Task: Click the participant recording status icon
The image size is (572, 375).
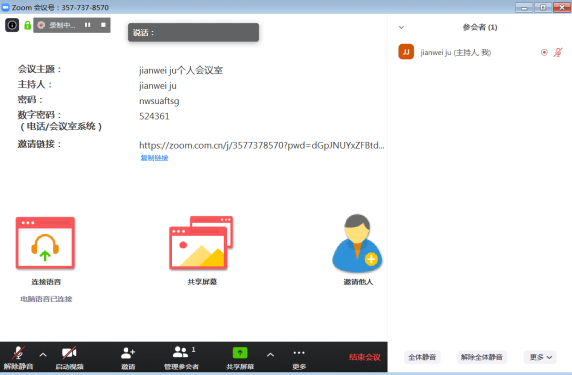Action: (544, 53)
